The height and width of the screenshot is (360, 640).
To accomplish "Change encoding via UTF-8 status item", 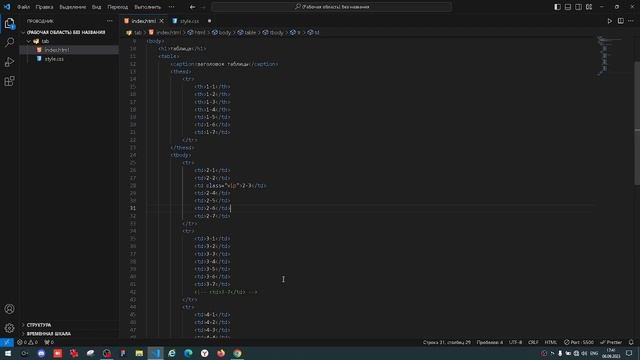I will [516, 342].
